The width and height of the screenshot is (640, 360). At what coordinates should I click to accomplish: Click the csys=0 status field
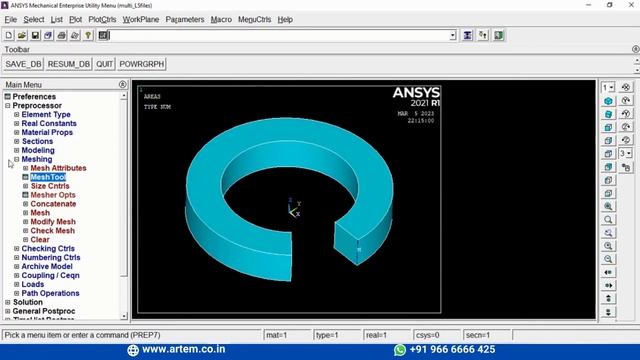(x=437, y=335)
